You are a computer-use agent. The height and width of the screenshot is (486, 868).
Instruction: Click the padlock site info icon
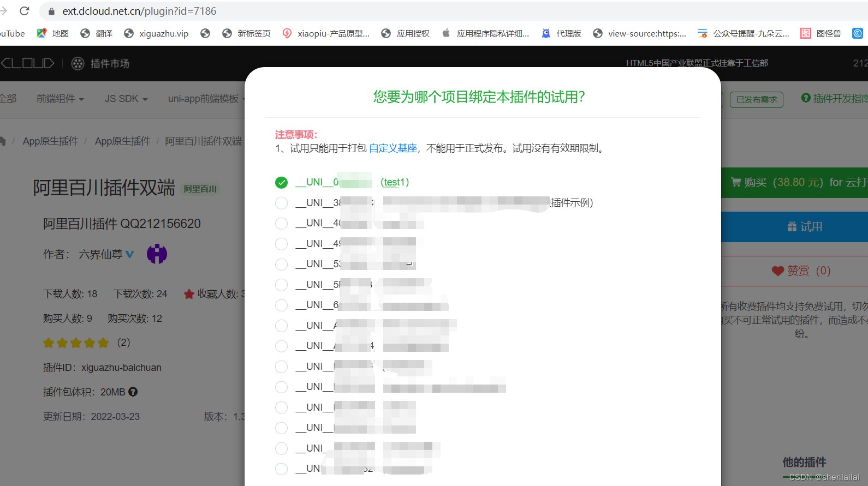[x=52, y=11]
